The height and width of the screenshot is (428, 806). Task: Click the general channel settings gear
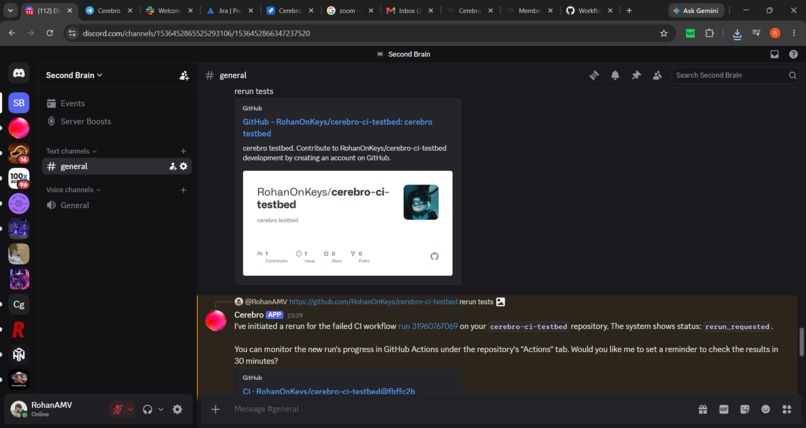184,166
